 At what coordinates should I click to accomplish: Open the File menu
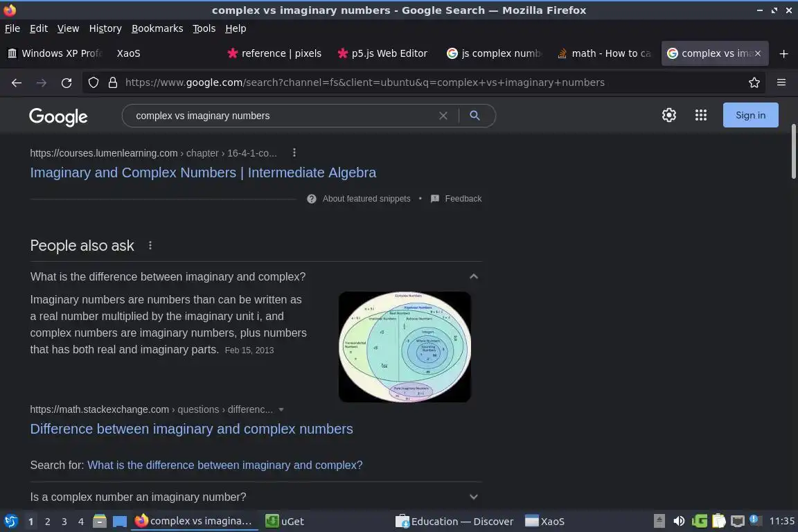(x=12, y=28)
